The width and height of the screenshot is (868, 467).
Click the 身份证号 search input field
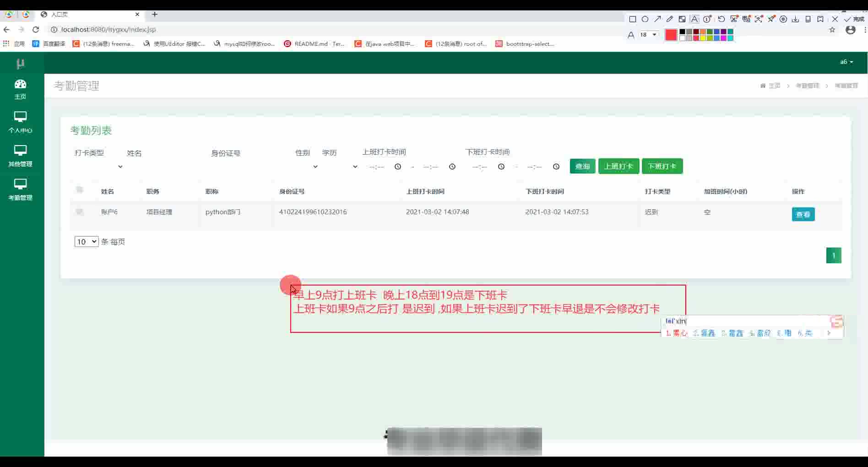tap(250, 167)
